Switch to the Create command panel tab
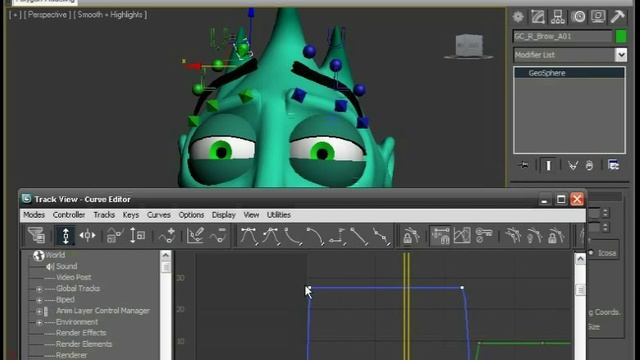Image resolution: width=640 pixels, height=360 pixels. tap(518, 17)
